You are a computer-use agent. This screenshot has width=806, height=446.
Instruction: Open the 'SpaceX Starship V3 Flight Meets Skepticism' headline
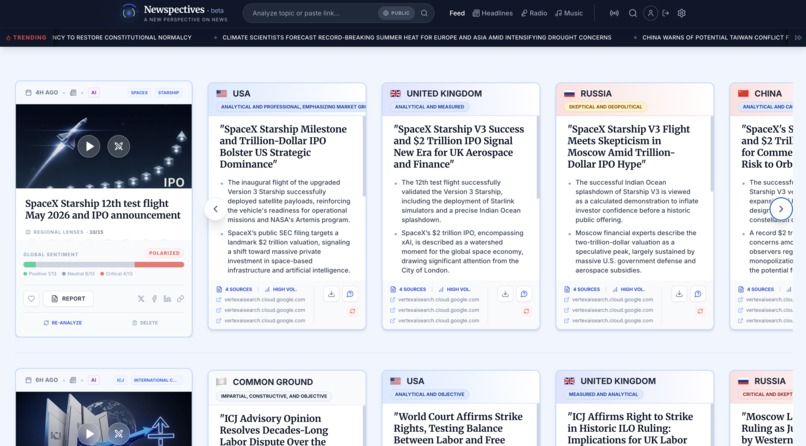(x=629, y=146)
